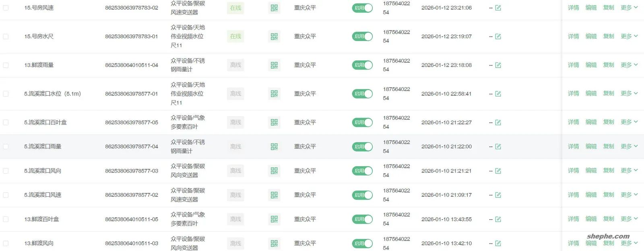Screen dimensions: 644x251
Task: Click 在线 status tag for 15.号房水尺
Action: 235,37
